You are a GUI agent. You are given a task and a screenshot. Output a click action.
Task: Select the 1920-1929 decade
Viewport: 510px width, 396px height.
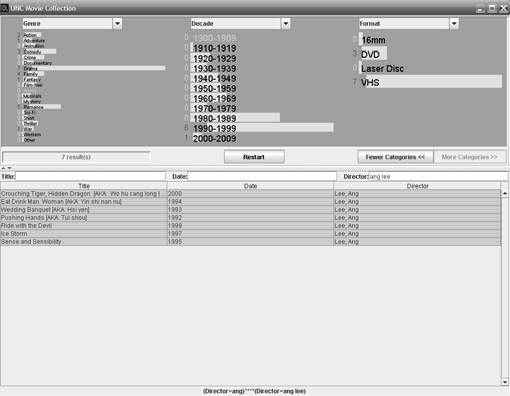click(214, 58)
